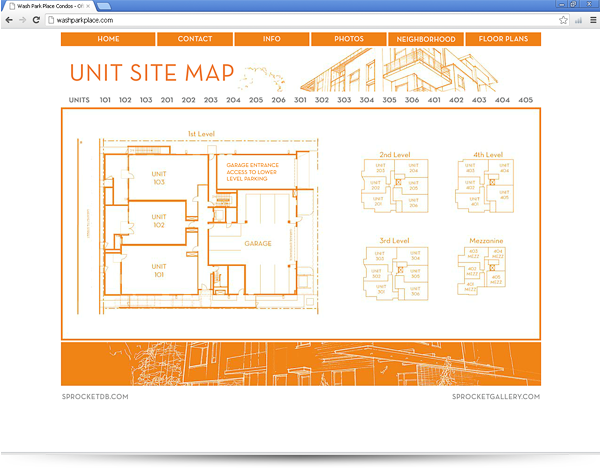Click UNIT 101 on the 1st Level plan
Viewport: 600px width, 468px height.
[x=159, y=270]
